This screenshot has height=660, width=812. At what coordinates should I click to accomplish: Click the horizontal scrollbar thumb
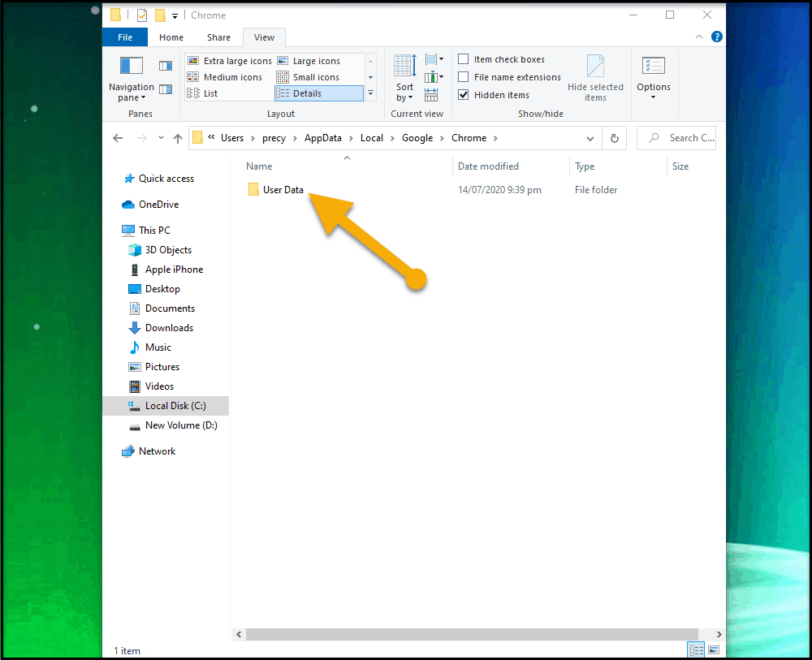point(472,634)
